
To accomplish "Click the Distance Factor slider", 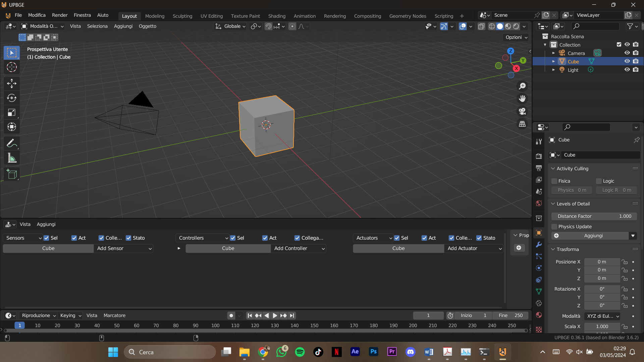I will coord(594,216).
